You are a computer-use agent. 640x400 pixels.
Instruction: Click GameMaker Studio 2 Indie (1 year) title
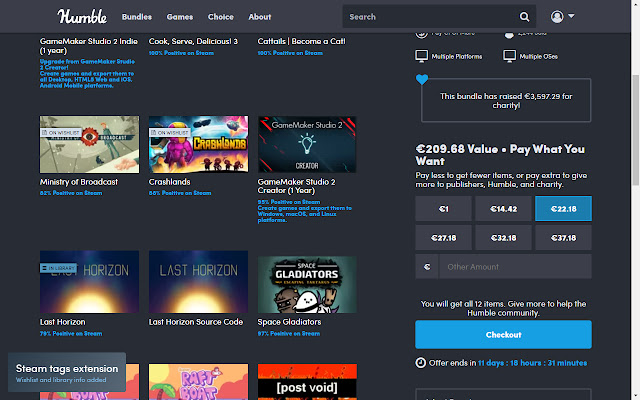pos(89,46)
